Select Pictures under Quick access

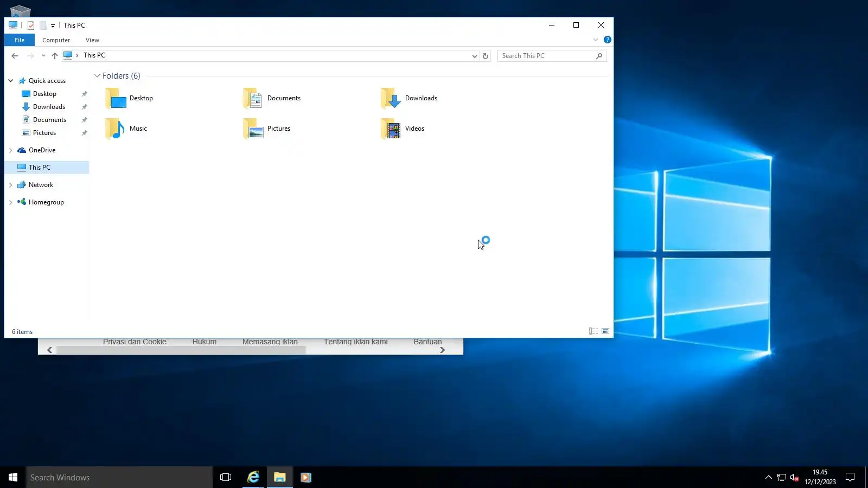coord(44,133)
